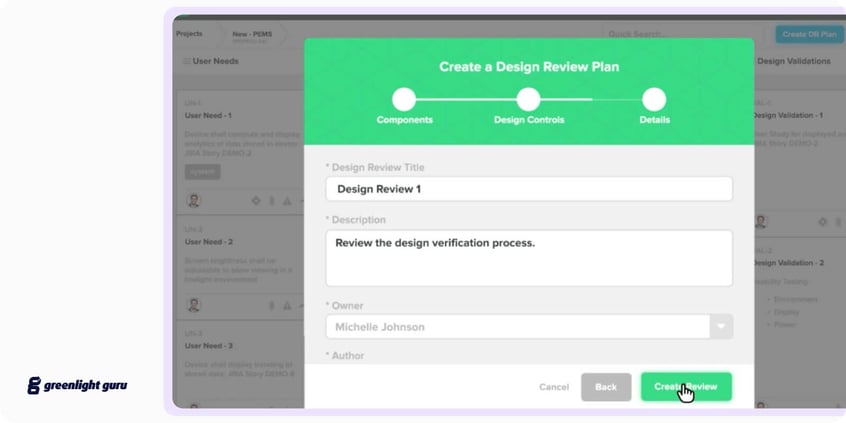The image size is (846, 423).
Task: Click the diamond icon on User Need - 1
Action: [x=256, y=201]
